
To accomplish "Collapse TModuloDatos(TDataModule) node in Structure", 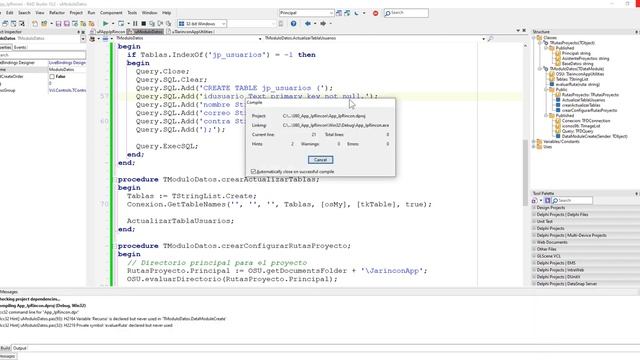I will pyautogui.click(x=540, y=69).
